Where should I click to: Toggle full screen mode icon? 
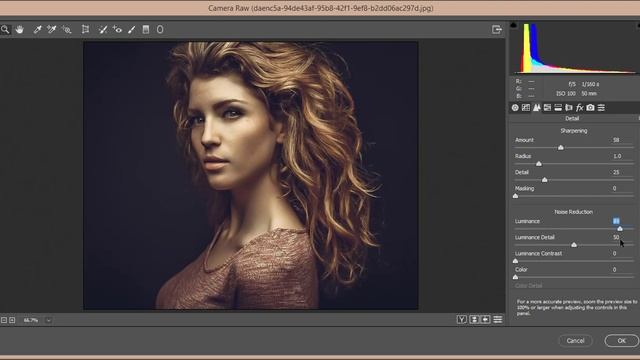[x=497, y=29]
